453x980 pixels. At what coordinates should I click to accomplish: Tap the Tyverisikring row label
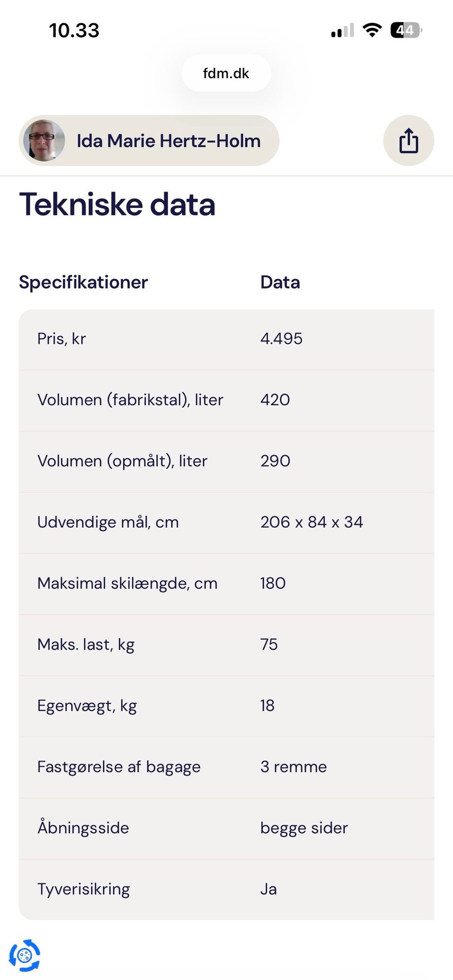click(x=84, y=889)
